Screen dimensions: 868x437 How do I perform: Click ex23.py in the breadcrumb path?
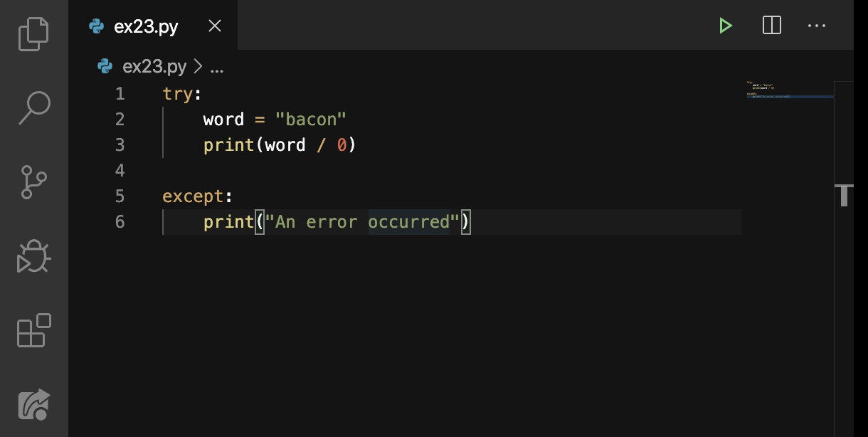154,67
